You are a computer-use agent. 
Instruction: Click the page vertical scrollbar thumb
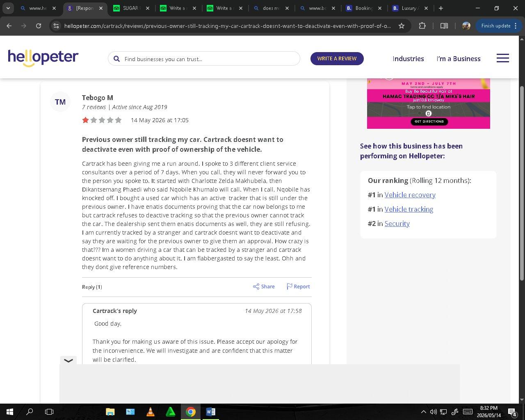pos(522,183)
